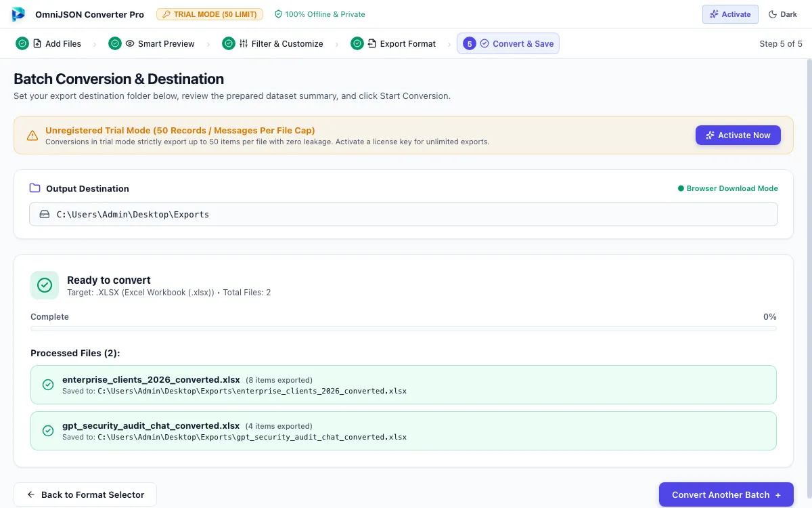Click the step 5 number badge
812x508 pixels.
pyautogui.click(x=470, y=43)
